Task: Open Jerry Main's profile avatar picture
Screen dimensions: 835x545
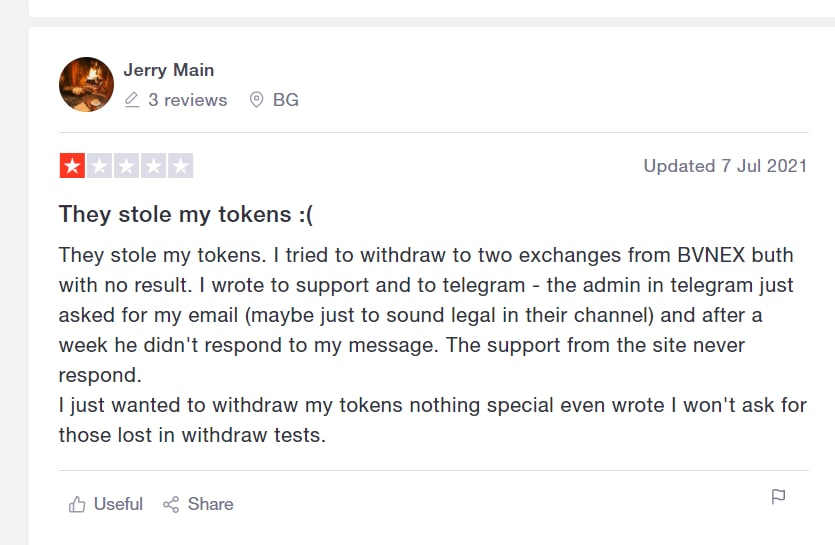Action: point(87,84)
